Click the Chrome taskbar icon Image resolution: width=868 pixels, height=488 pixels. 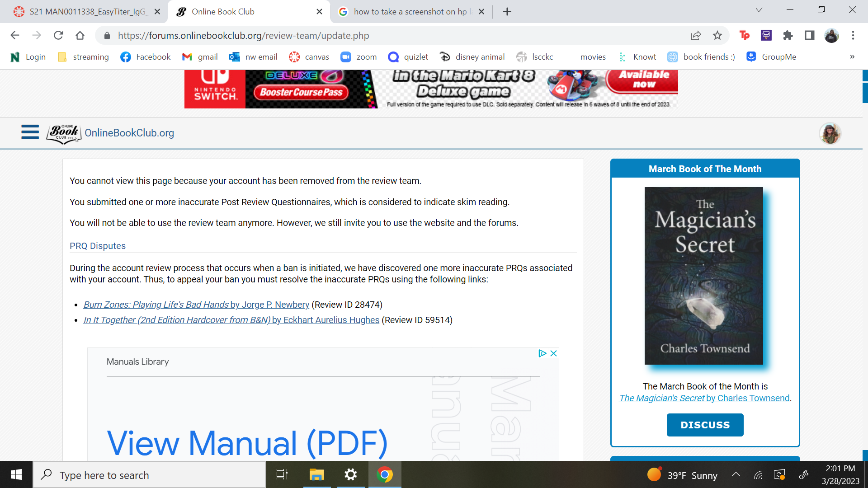pyautogui.click(x=385, y=475)
